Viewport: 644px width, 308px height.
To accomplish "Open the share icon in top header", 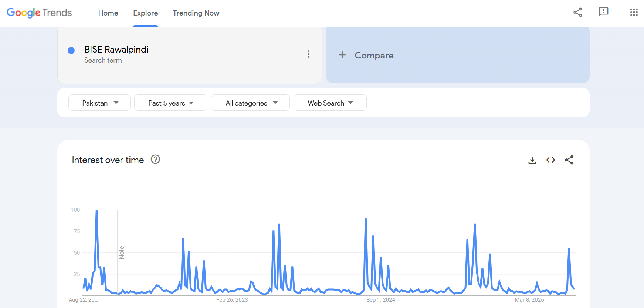I will coord(577,12).
